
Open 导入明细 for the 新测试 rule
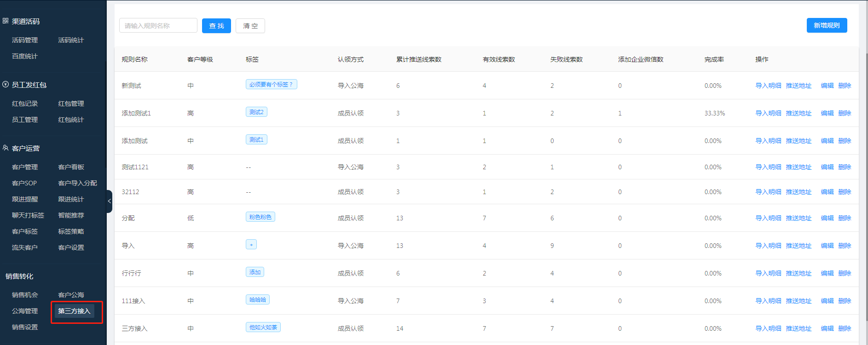[x=768, y=86]
